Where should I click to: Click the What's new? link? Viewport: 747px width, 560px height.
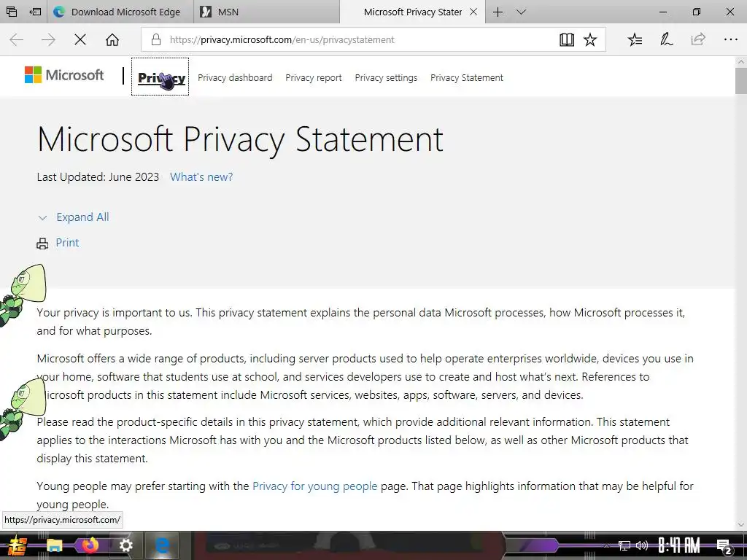(x=201, y=177)
